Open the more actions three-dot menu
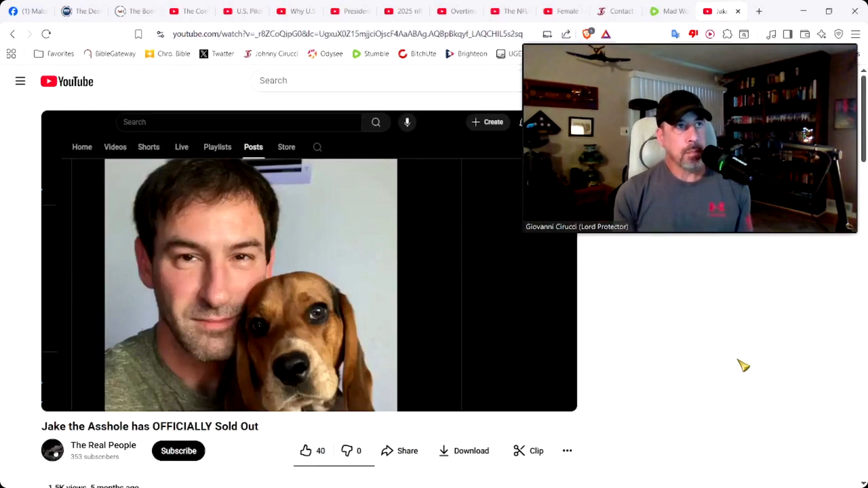Screen dimensions: 868x488 point(567,451)
